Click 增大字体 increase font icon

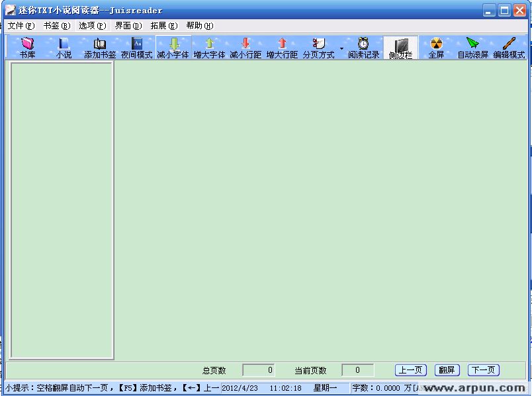[209, 48]
